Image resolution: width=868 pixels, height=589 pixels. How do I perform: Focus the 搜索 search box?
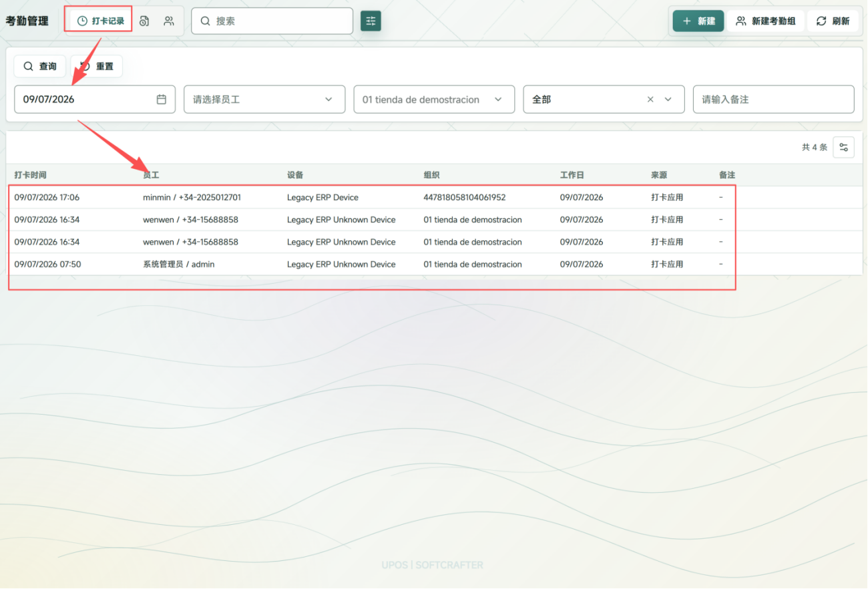272,21
